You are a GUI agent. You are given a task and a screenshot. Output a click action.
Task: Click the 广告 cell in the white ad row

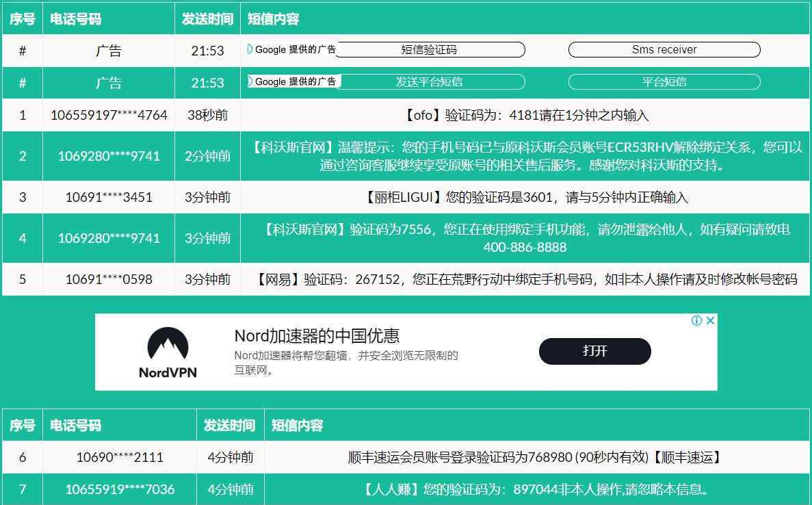[x=109, y=51]
